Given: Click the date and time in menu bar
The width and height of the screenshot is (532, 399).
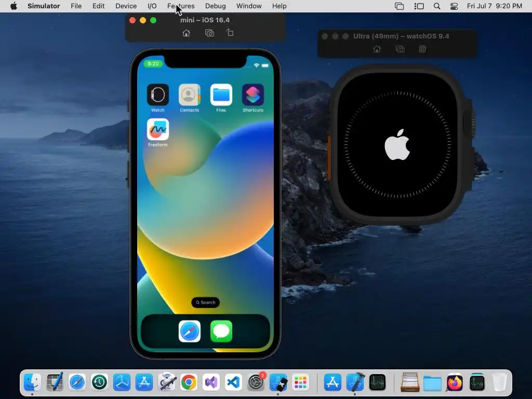Looking at the screenshot, I should 495,6.
